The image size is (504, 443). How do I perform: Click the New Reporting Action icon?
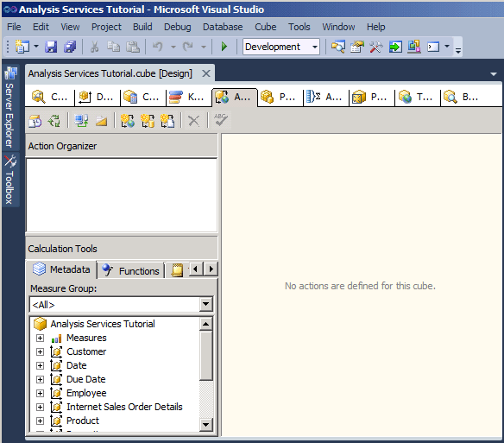coord(167,121)
